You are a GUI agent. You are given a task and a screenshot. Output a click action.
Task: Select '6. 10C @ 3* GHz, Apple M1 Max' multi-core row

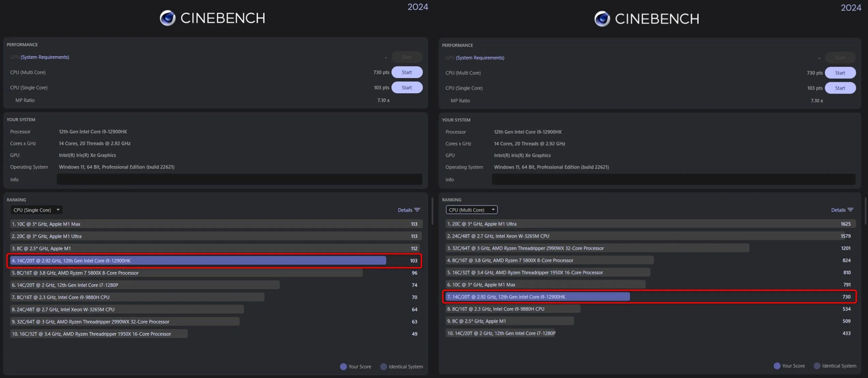pyautogui.click(x=651, y=285)
